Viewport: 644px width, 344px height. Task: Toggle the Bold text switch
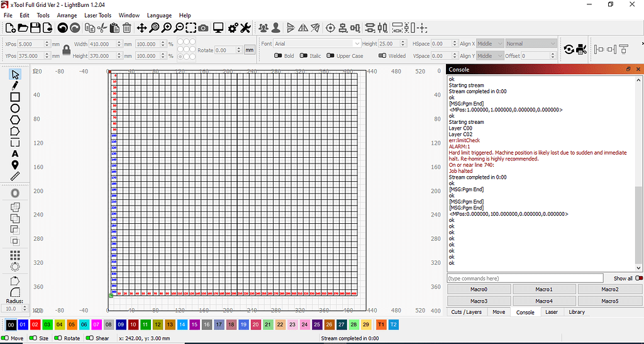click(279, 56)
